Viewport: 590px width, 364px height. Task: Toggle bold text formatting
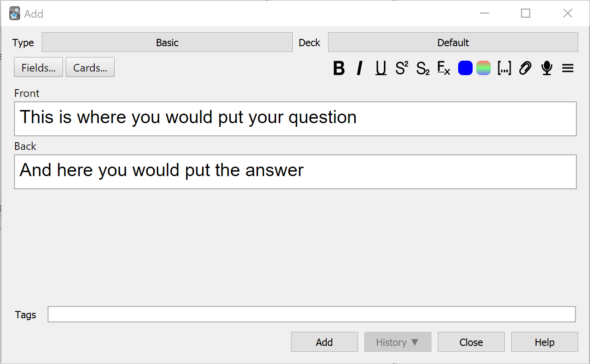[x=339, y=68]
